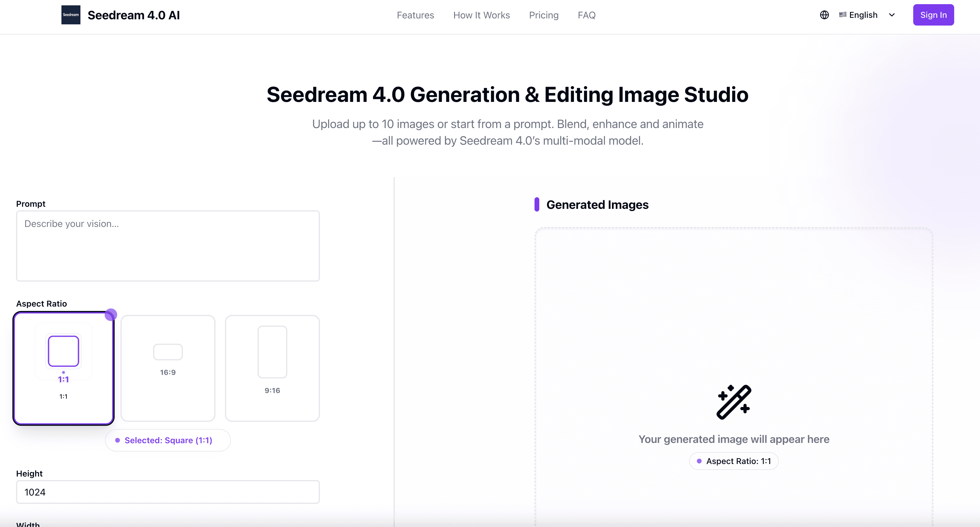Click the portrait rectangle icon for 9:16
The image size is (980, 527).
click(272, 351)
